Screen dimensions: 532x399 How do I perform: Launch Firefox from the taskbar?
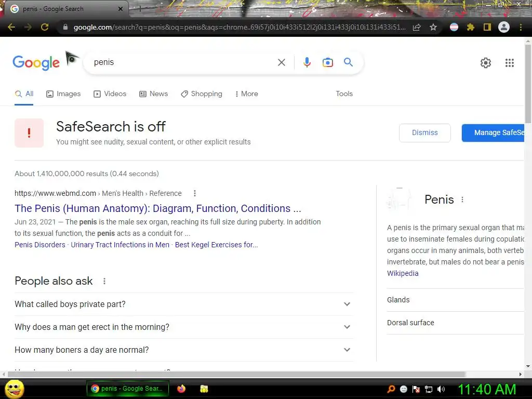pyautogui.click(x=181, y=389)
